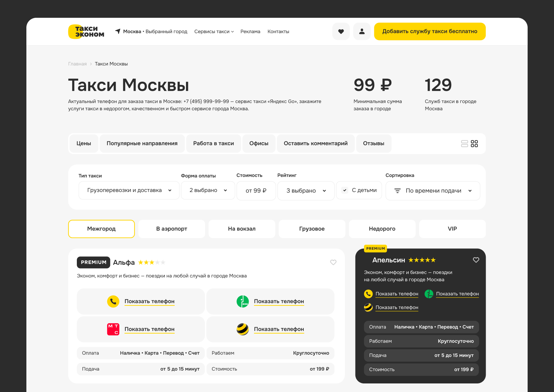Click the 99 ₽ minimum order amount

click(x=373, y=85)
